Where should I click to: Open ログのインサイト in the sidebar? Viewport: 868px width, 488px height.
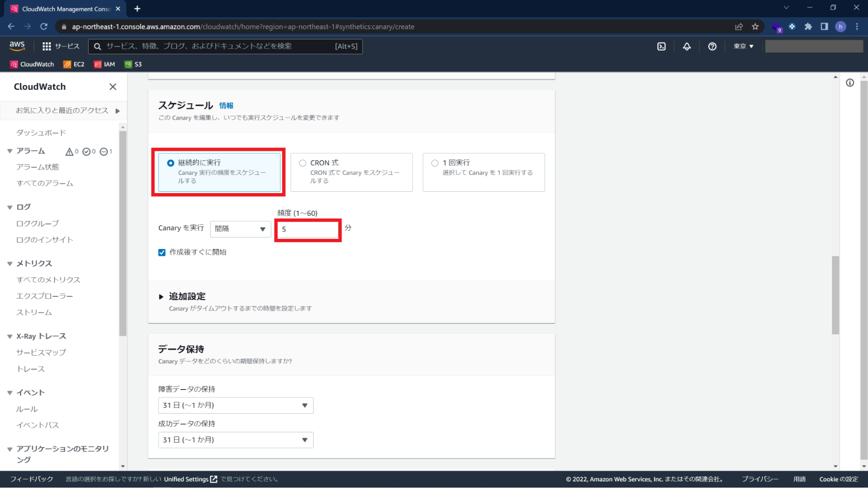click(x=45, y=240)
